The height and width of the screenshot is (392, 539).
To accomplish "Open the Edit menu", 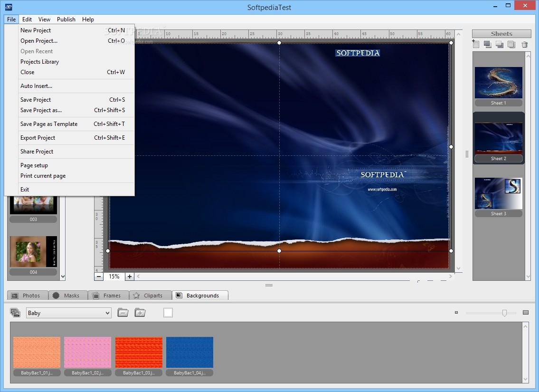I will pos(27,19).
